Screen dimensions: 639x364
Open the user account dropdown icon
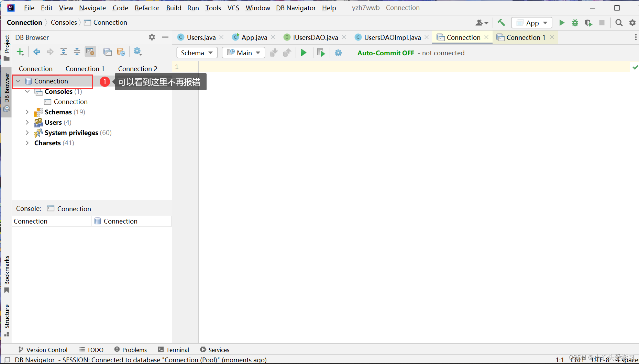click(482, 23)
